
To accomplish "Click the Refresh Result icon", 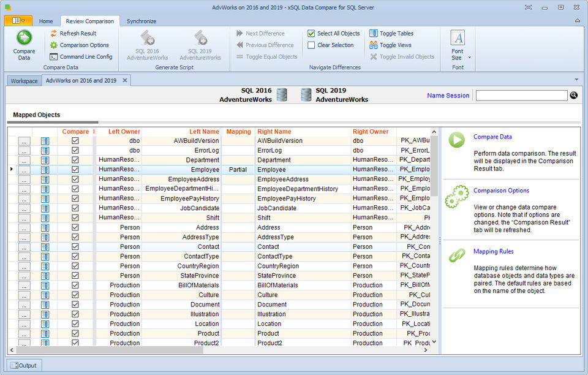I will (54, 33).
